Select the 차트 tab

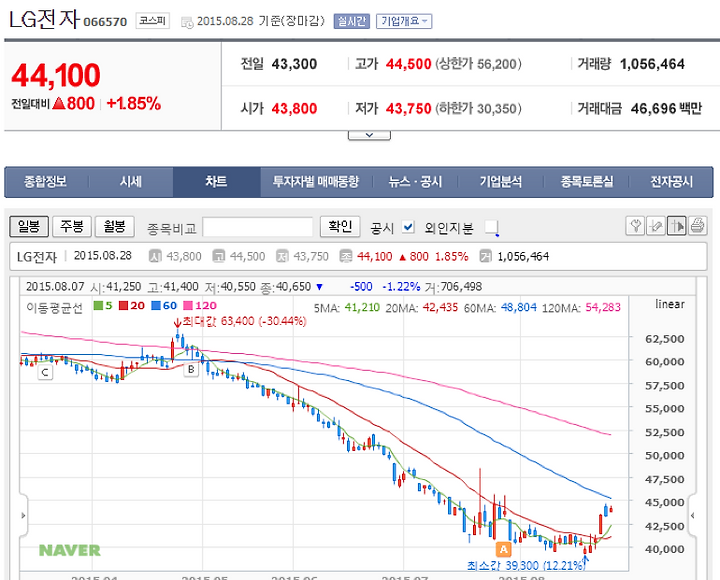click(x=216, y=182)
